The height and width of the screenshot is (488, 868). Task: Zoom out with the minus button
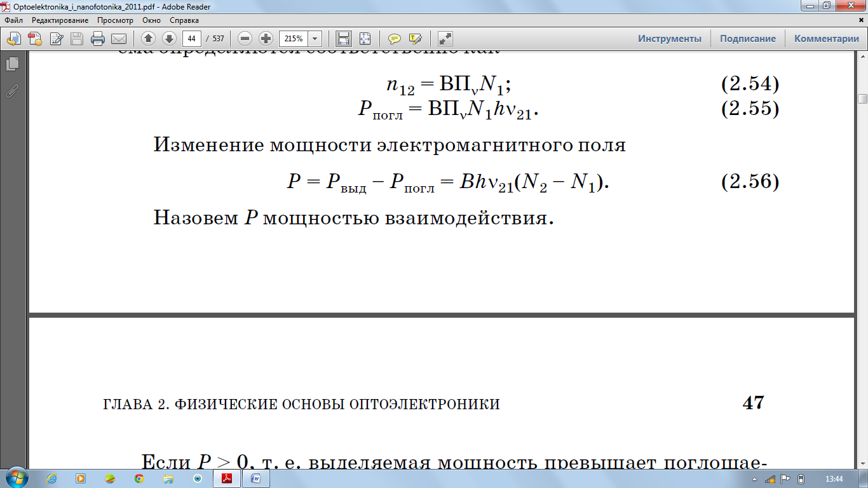(x=245, y=38)
